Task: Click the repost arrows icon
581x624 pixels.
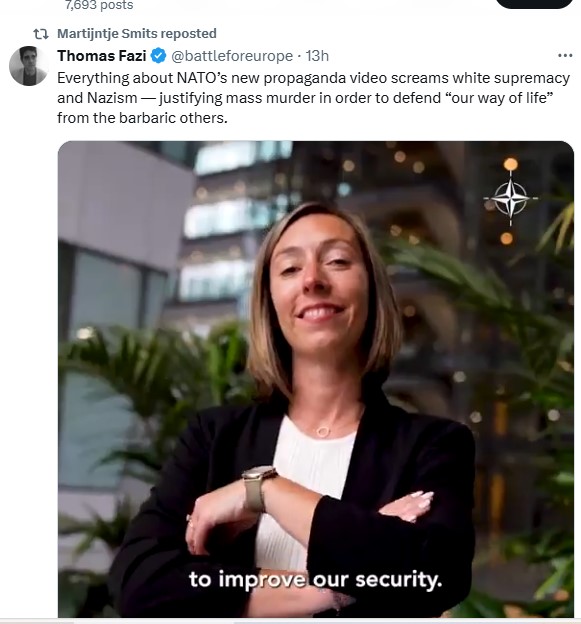Action: click(41, 34)
